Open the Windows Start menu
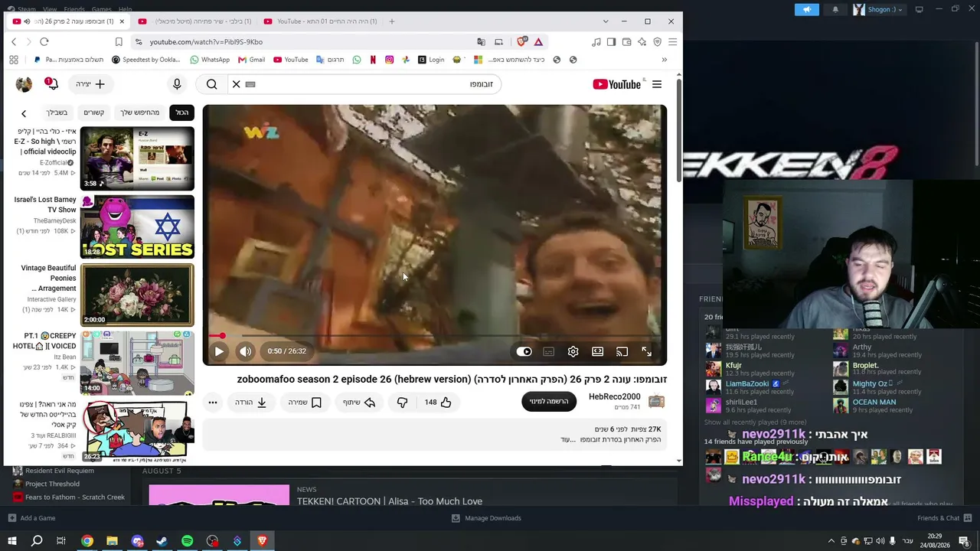Viewport: 980px width, 551px height. coord(12,541)
